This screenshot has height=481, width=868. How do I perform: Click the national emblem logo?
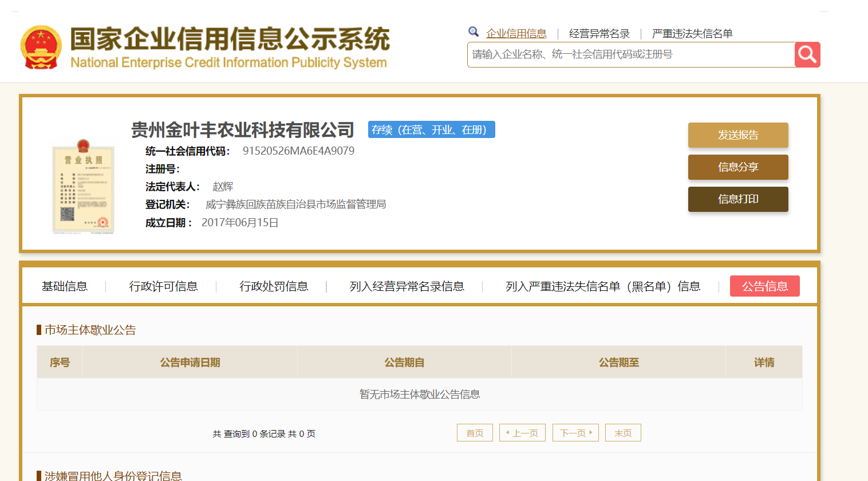click(41, 47)
